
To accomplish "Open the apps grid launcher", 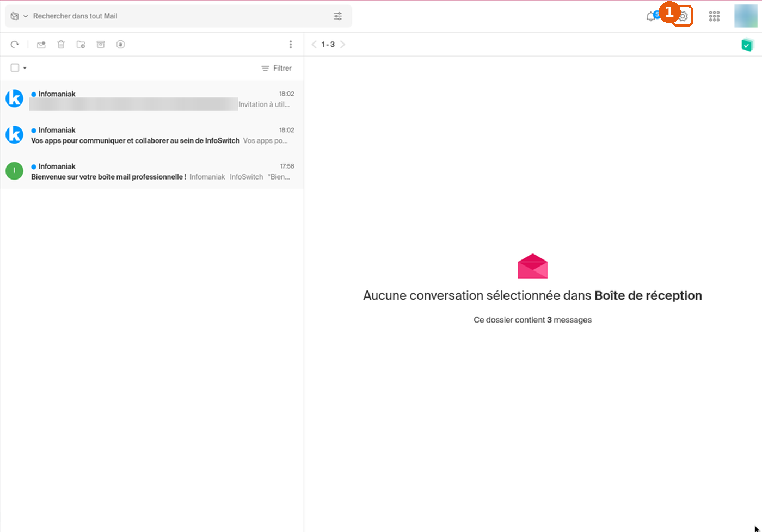I will tap(715, 16).
